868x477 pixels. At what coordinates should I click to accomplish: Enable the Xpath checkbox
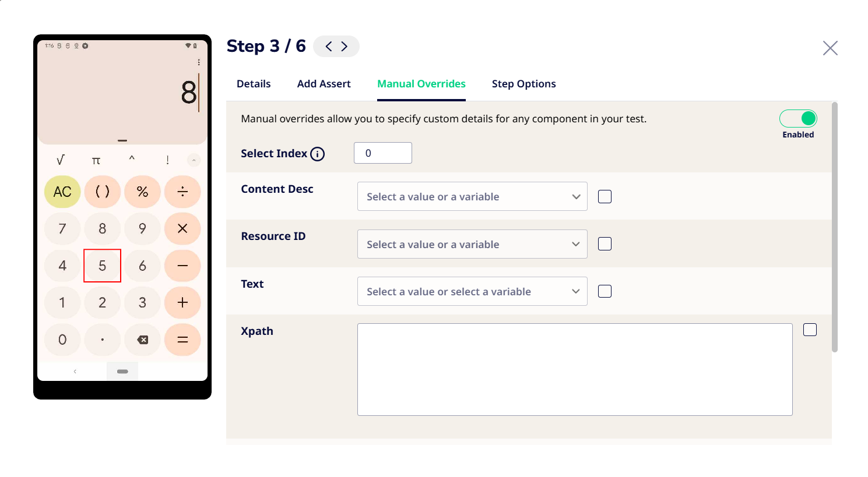click(810, 330)
